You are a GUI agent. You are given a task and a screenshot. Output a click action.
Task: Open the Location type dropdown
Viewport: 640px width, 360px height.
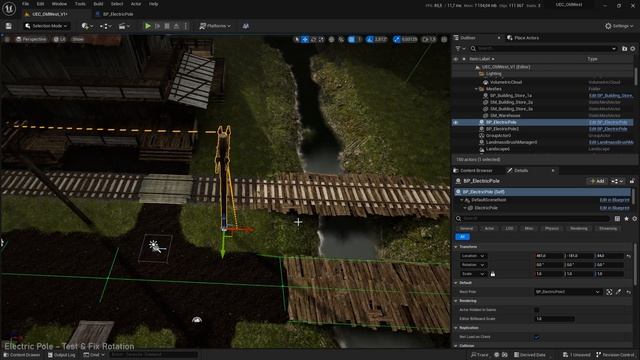473,256
